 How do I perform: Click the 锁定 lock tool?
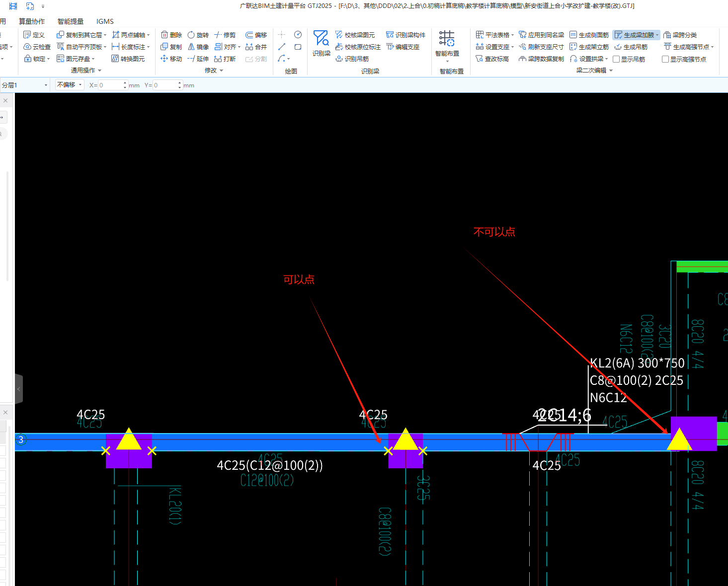click(x=37, y=59)
